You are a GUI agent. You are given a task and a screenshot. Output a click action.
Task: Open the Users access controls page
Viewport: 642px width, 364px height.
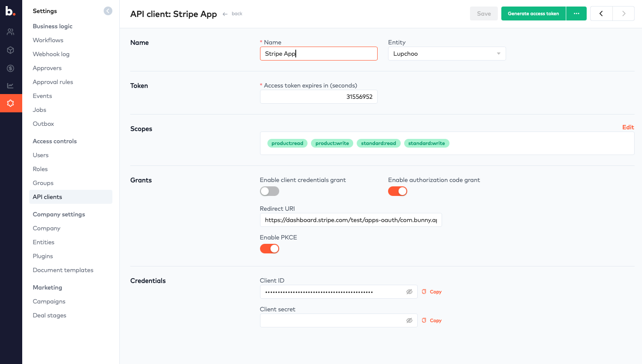[41, 155]
